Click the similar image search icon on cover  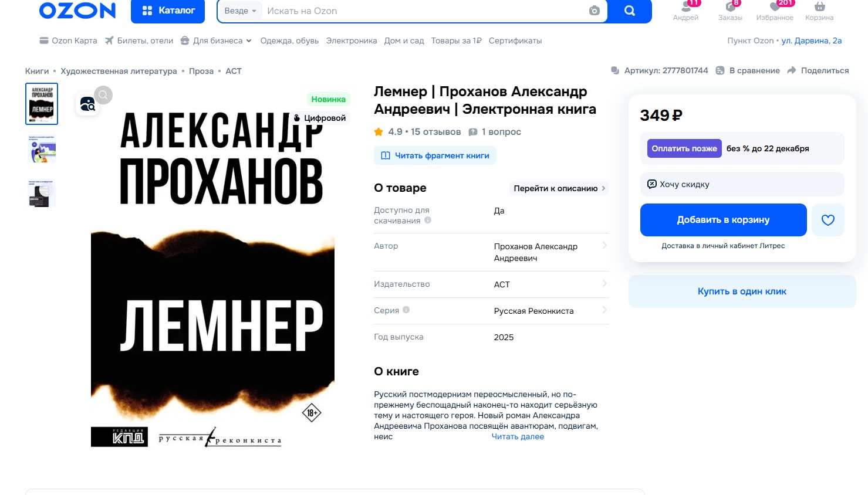pyautogui.click(x=87, y=104)
